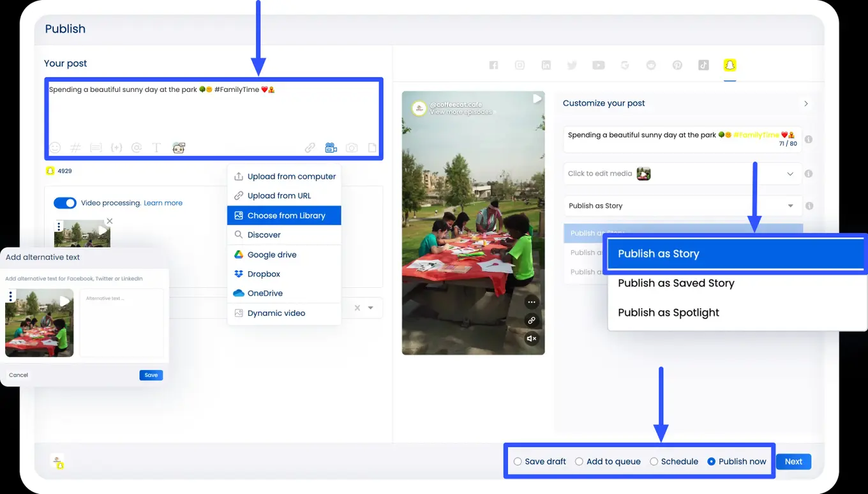Expand the Click to edit media dropdown
This screenshot has height=494, width=868.
click(x=790, y=173)
